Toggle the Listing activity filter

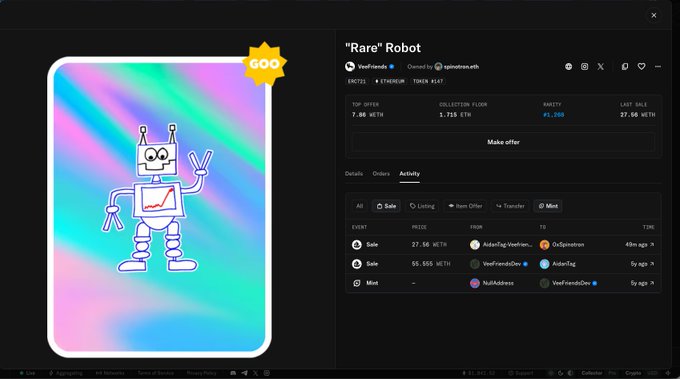click(422, 206)
